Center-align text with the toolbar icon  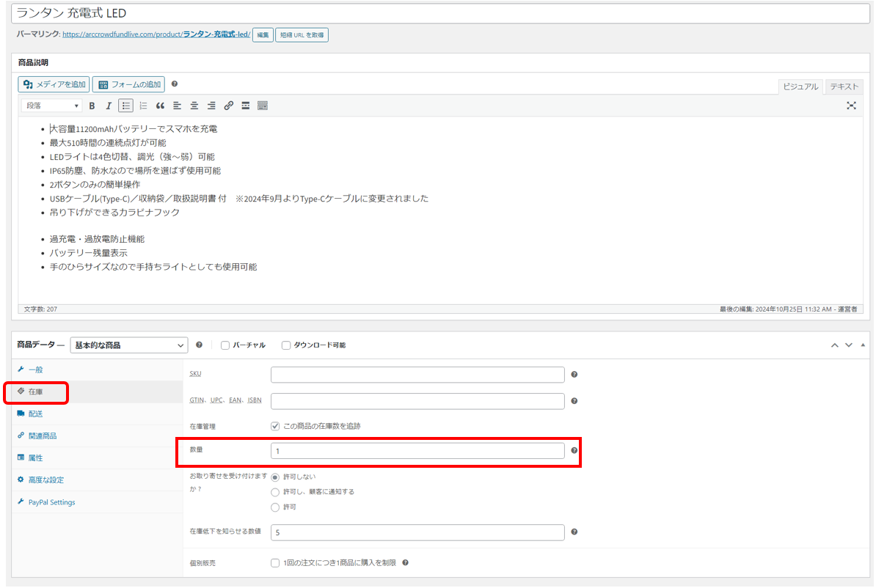[x=194, y=106]
